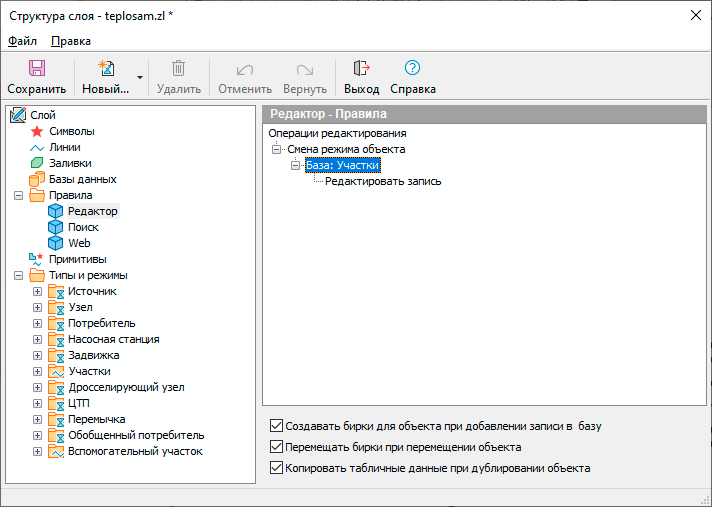The image size is (712, 507).
Task: Select the red star Symbols item
Action: [x=37, y=131]
